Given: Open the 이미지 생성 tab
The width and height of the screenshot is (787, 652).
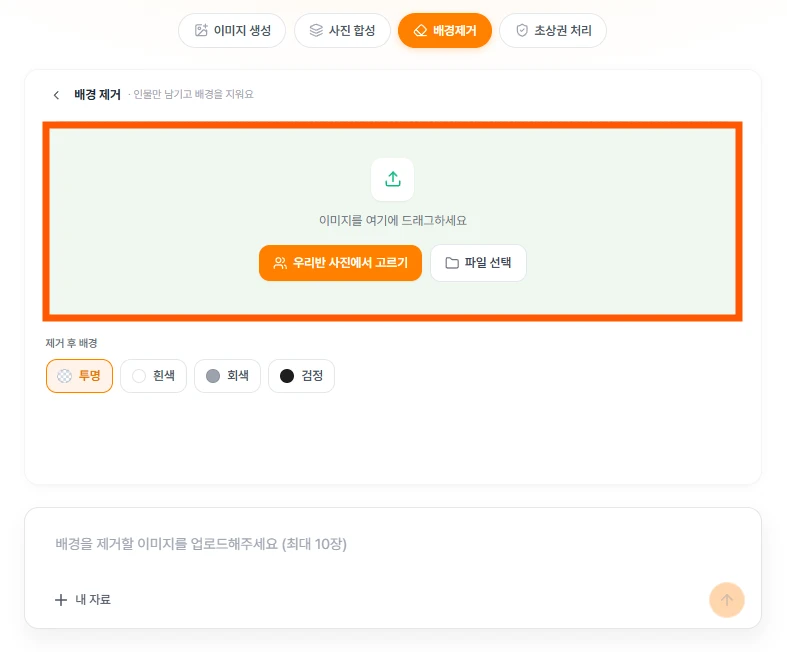Looking at the screenshot, I should [x=232, y=31].
